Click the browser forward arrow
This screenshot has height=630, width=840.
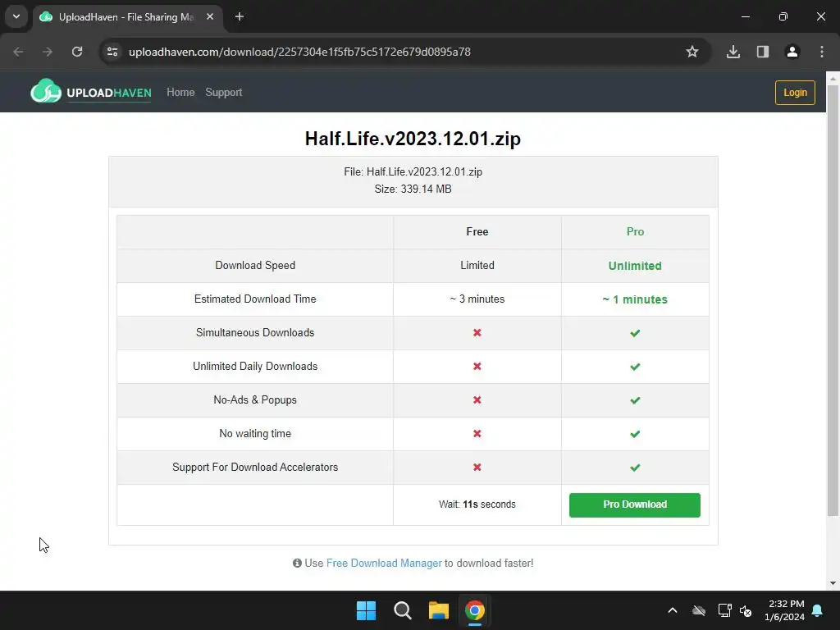pos(48,52)
